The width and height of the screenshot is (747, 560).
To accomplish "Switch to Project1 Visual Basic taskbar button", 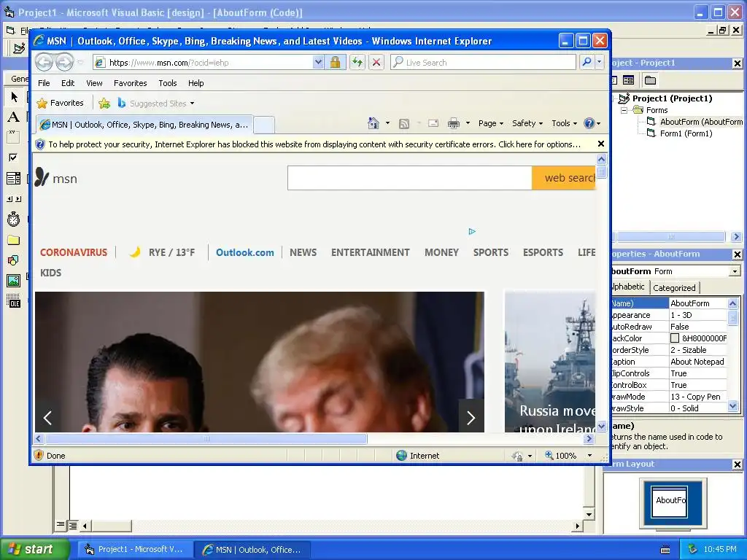I will (133, 549).
